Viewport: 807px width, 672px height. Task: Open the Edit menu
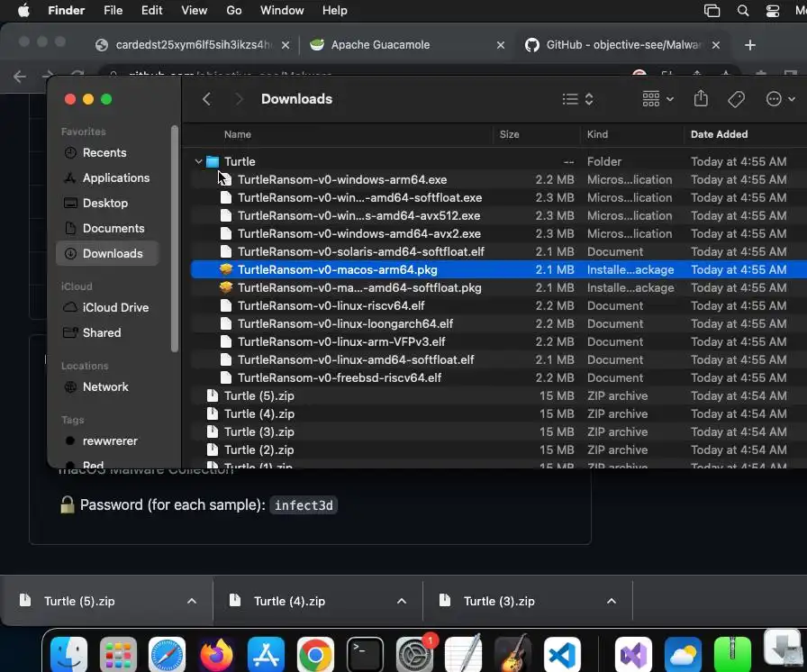152,10
